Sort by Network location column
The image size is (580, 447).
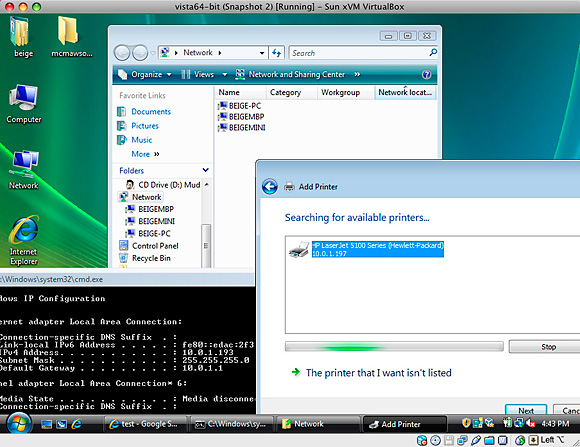pyautogui.click(x=405, y=93)
